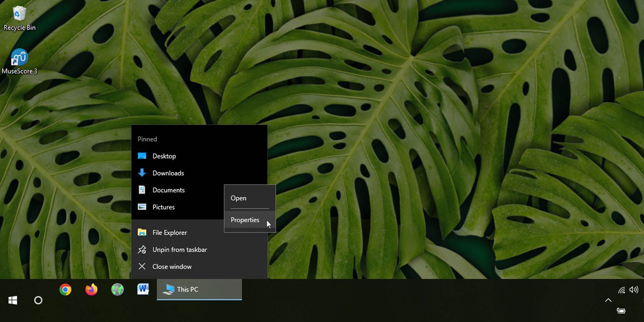644x322 pixels.
Task: Select Properties in the context menu
Action: click(x=245, y=220)
